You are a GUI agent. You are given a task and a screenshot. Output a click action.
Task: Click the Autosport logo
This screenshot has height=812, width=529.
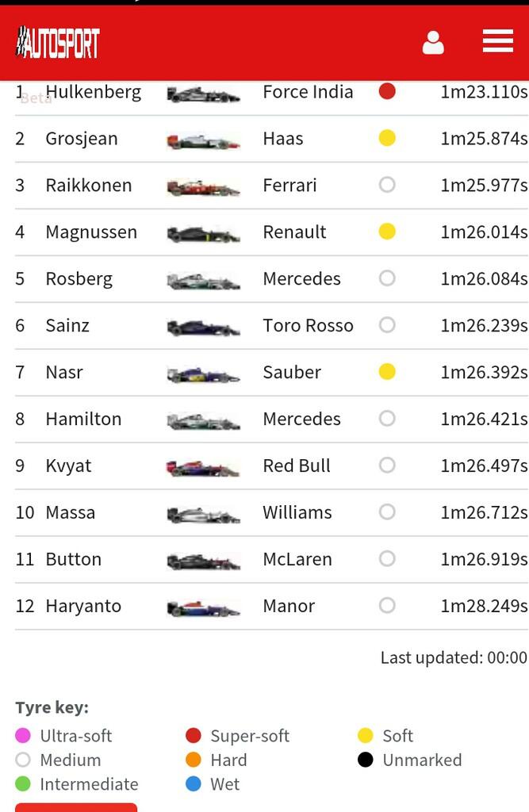(58, 42)
